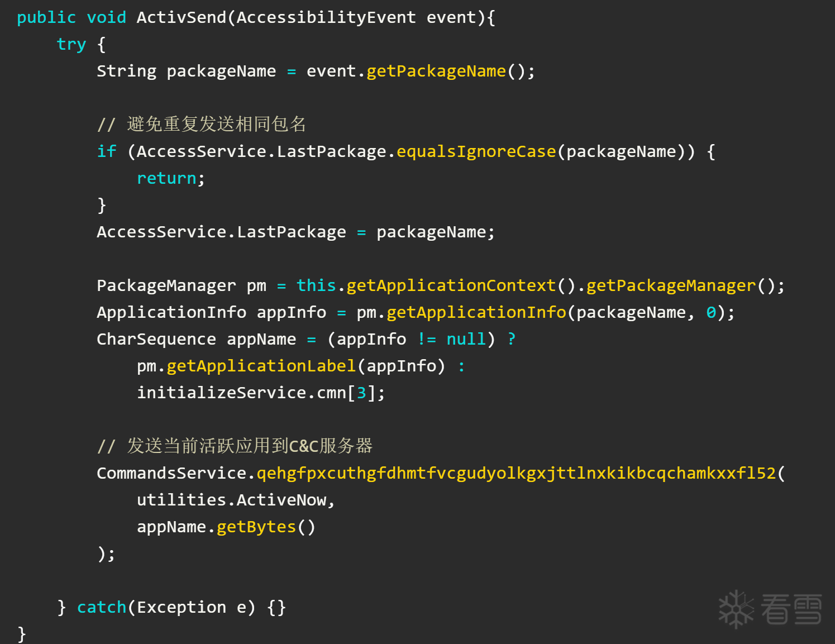Click the getPackageManager call
Viewport: 835px width, 644px height.
pyautogui.click(x=671, y=285)
